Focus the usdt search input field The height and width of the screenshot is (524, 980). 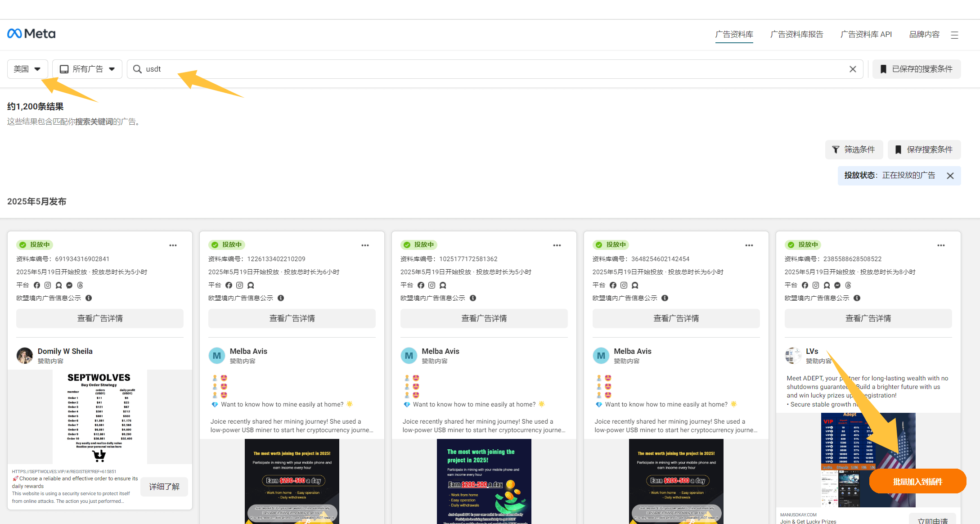(x=495, y=69)
